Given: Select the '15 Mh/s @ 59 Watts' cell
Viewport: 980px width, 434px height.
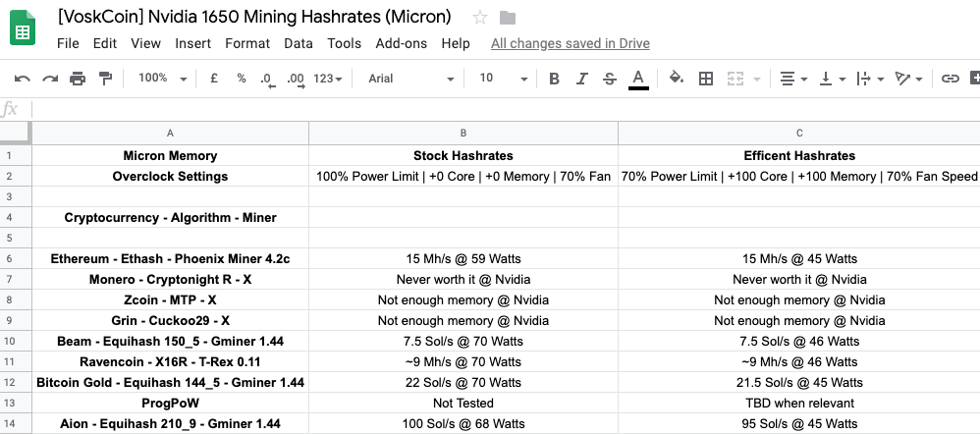Looking at the screenshot, I should point(463,259).
